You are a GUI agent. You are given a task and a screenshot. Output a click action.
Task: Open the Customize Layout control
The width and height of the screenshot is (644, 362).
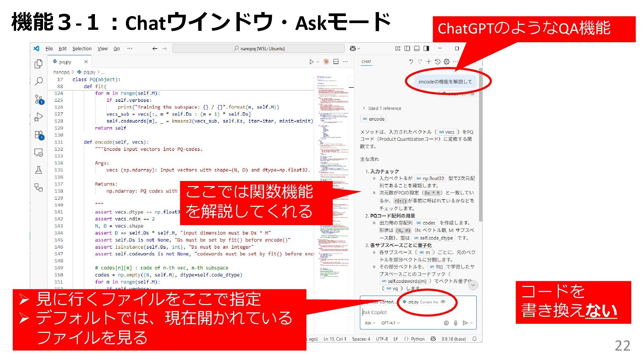pyautogui.click(x=398, y=49)
